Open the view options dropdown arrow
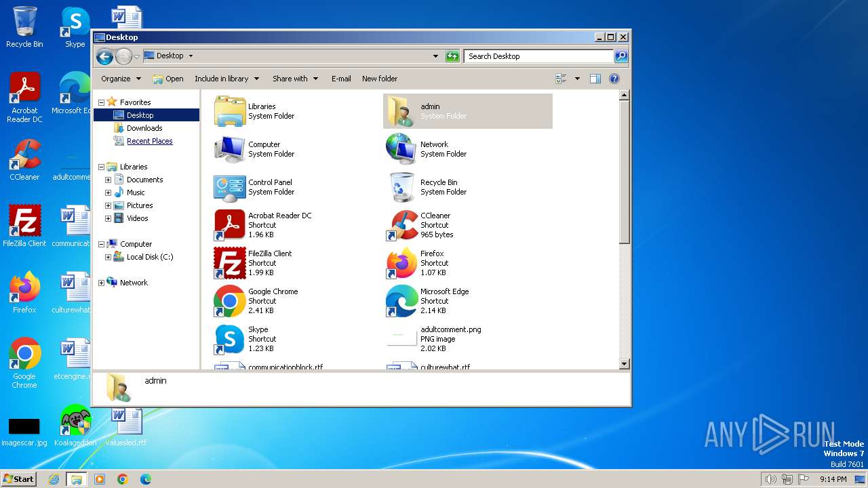Image resolution: width=868 pixels, height=488 pixels. pos(577,79)
